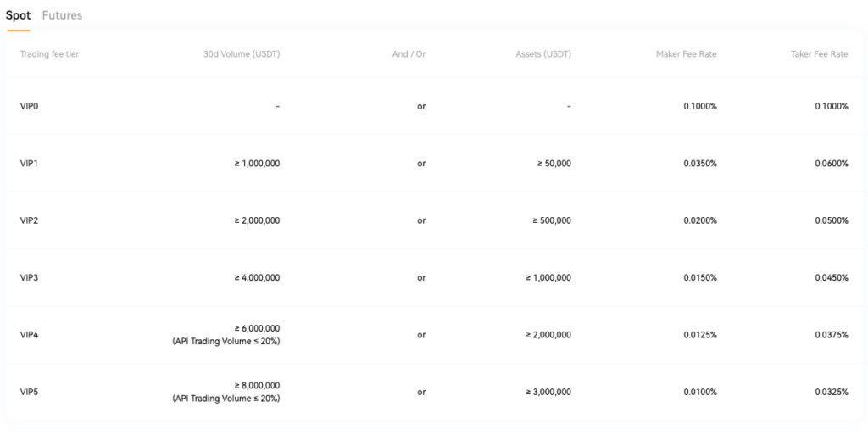Select the VIP3 tier label
The width and height of the screenshot is (868, 435).
(29, 277)
